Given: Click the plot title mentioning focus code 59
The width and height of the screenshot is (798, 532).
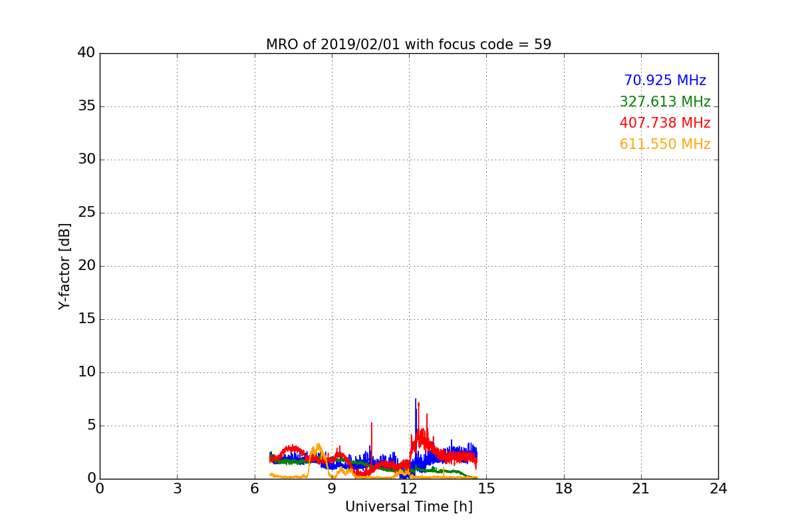Looking at the screenshot, I should point(408,45).
